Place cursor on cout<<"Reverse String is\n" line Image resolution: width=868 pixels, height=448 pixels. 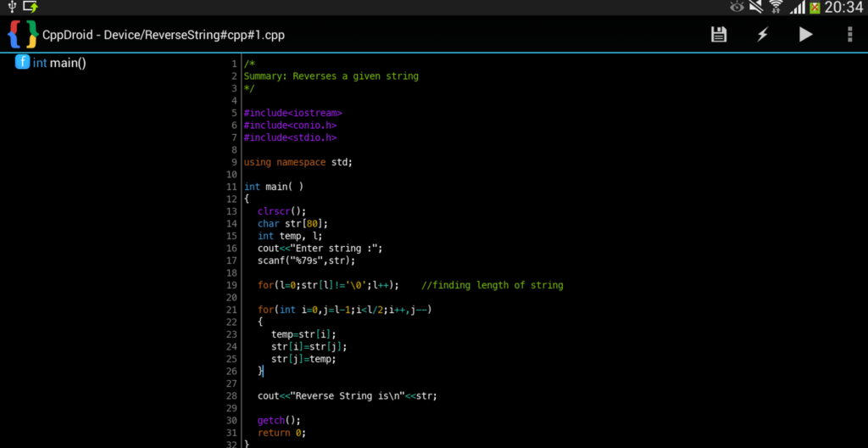(x=347, y=396)
